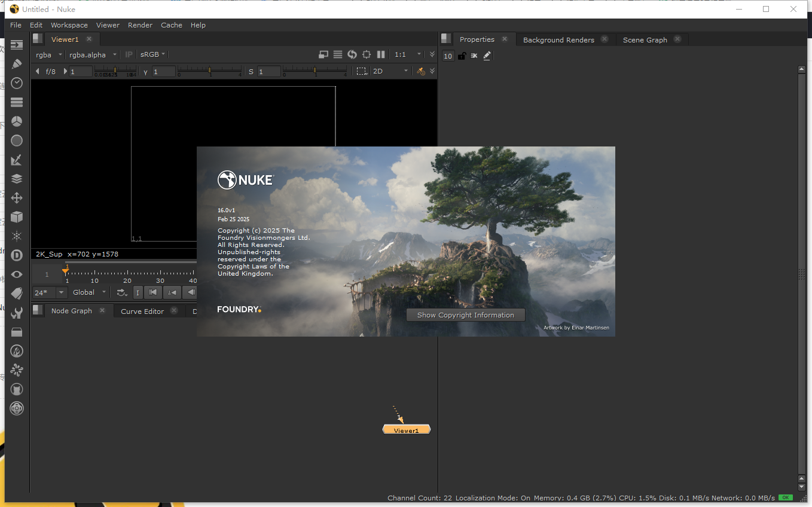Open the Workspace menu
The width and height of the screenshot is (812, 507).
click(x=69, y=25)
